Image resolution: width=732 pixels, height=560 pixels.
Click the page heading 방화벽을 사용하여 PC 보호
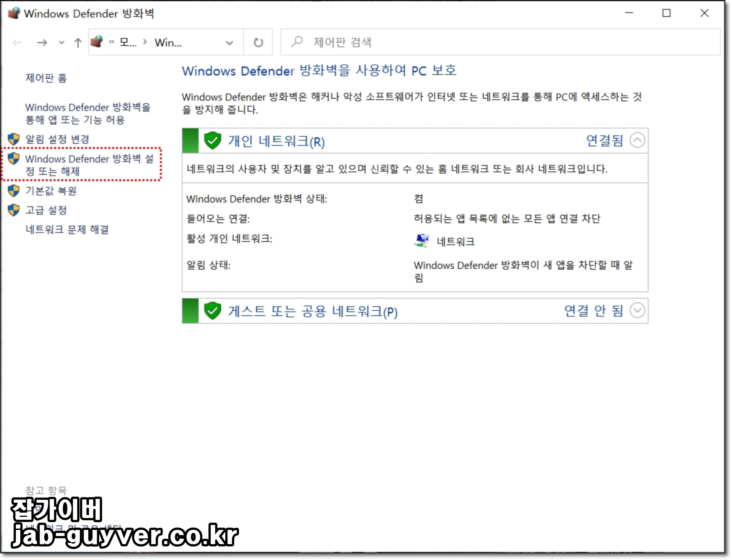[x=319, y=71]
